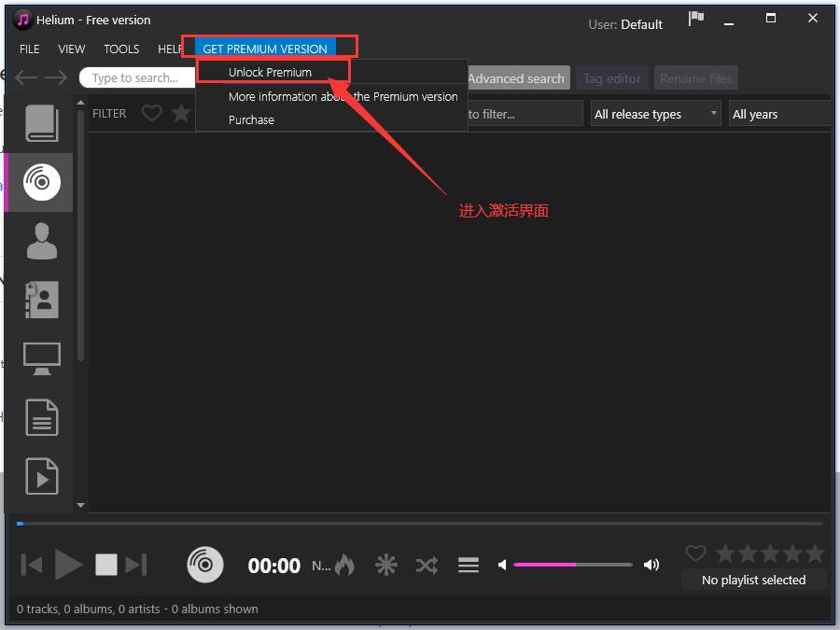Click the loud speaker volume icon

pyautogui.click(x=651, y=565)
